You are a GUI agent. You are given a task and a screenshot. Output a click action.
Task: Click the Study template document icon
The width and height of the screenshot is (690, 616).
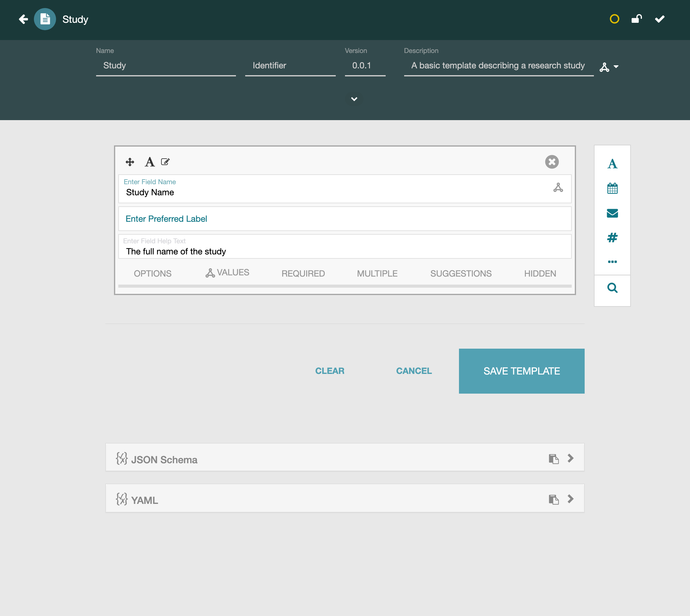45,19
